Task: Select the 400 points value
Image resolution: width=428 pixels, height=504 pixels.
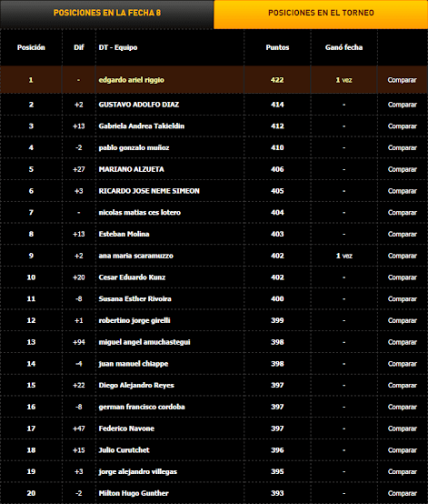Action: (277, 299)
